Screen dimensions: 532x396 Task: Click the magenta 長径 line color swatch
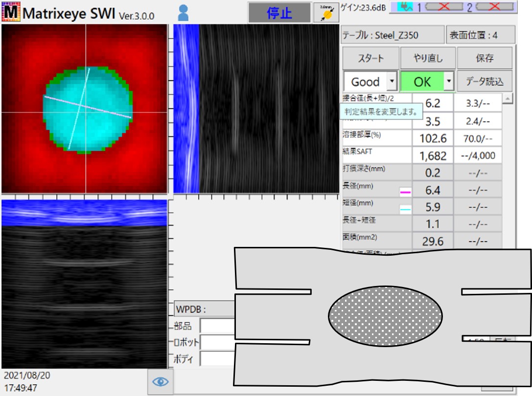pyautogui.click(x=405, y=193)
